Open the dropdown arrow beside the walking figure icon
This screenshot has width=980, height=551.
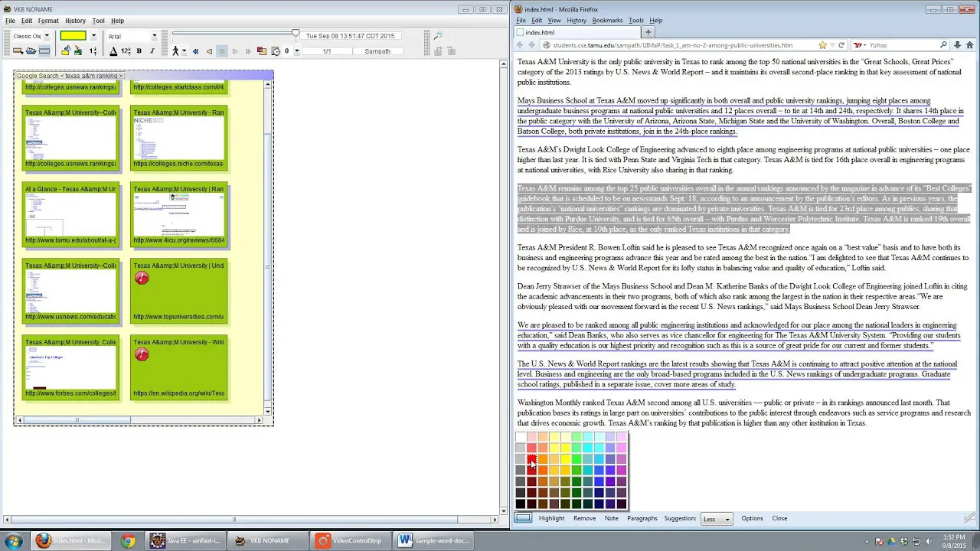pos(185,51)
